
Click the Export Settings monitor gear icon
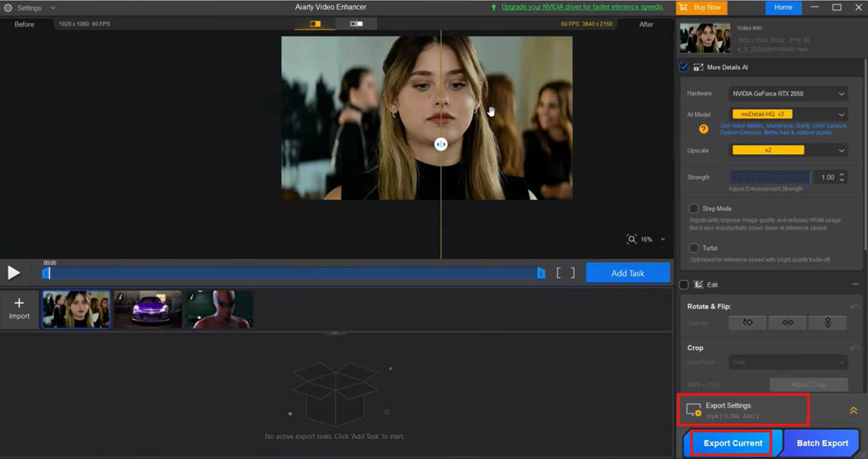[693, 410]
